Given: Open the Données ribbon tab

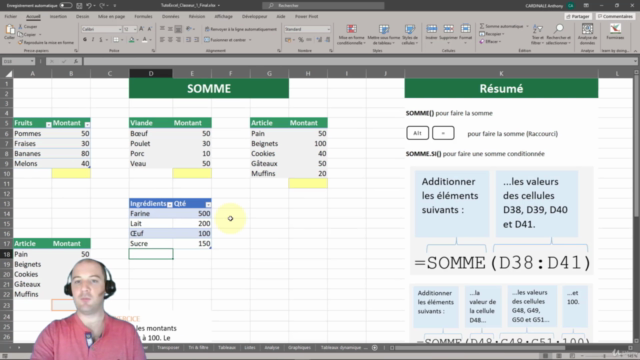Looking at the screenshot, I should point(171,16).
